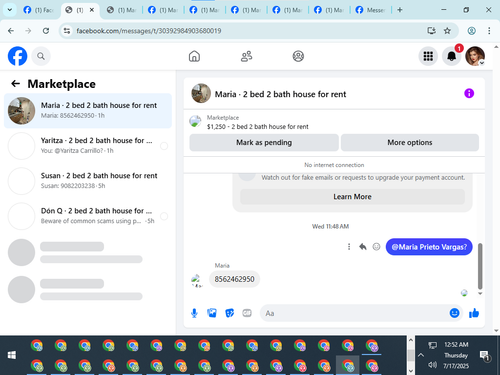Go back with the browser back arrow
The height and width of the screenshot is (375, 500).
(11, 31)
